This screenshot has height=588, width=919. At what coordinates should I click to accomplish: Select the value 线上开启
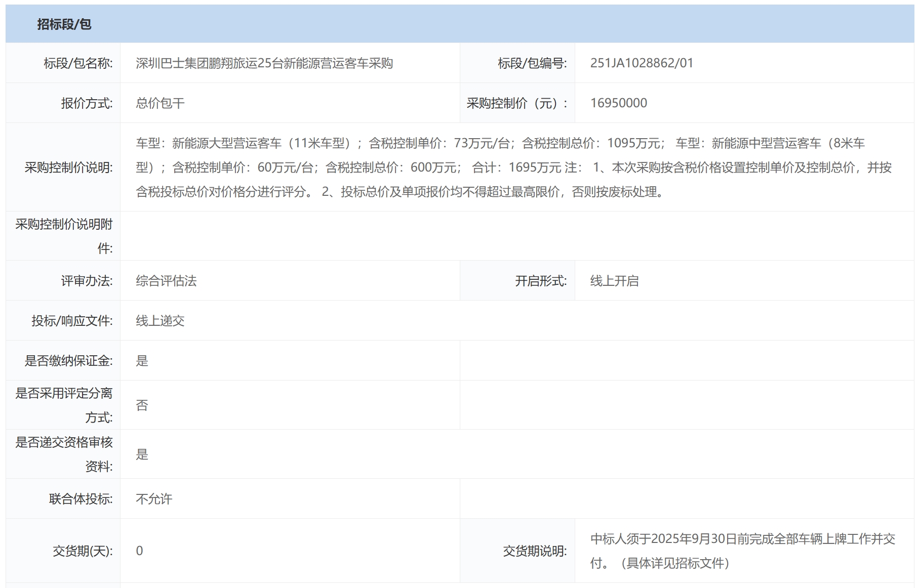615,281
